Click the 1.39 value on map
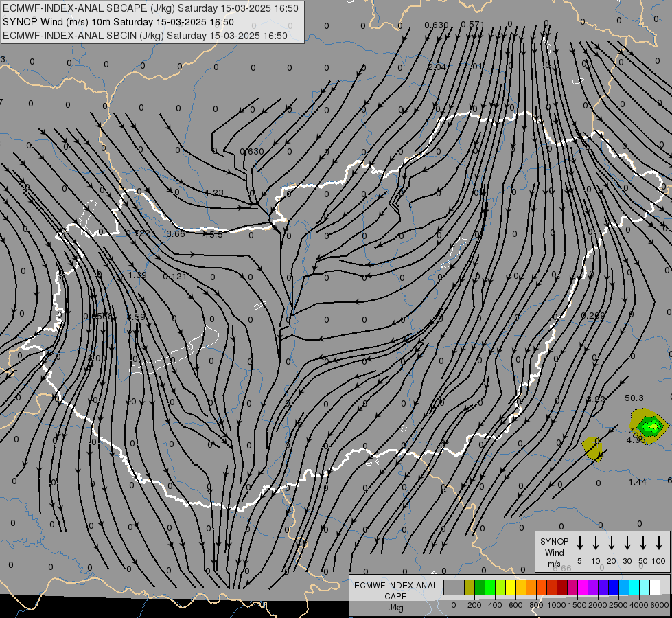 [x=137, y=275]
